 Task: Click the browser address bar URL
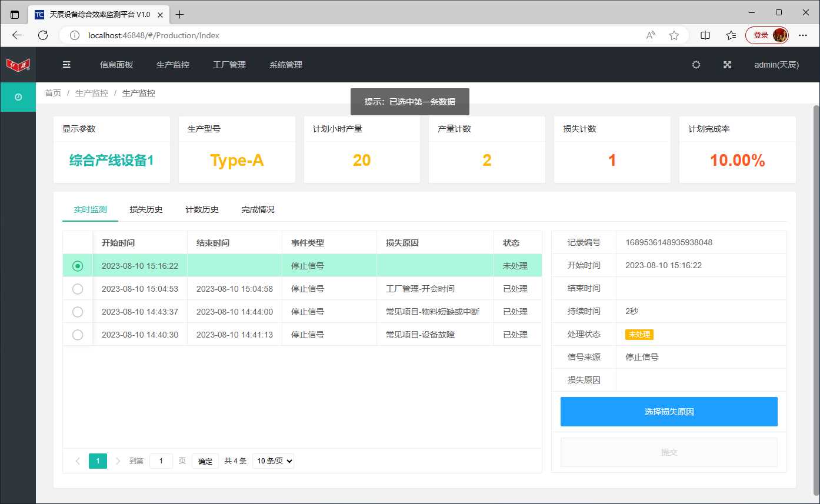click(154, 35)
